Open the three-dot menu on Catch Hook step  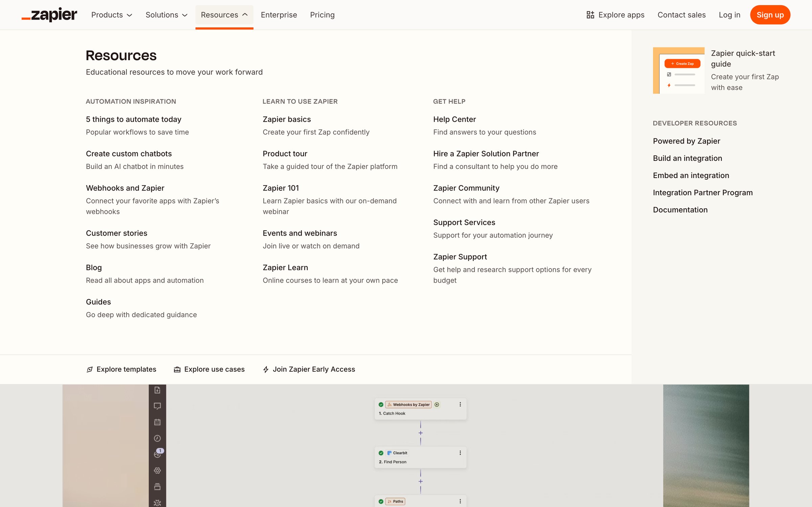pos(460,404)
